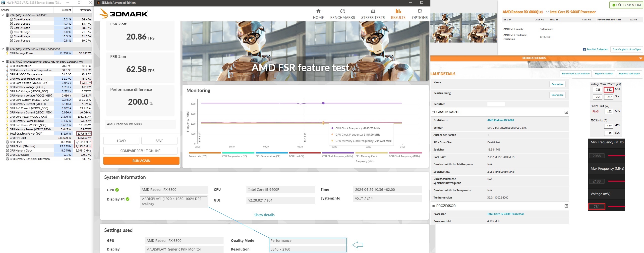The height and width of the screenshot is (253, 644).
Task: Click the PROZESSOR section chip icon
Action: [x=433, y=206]
